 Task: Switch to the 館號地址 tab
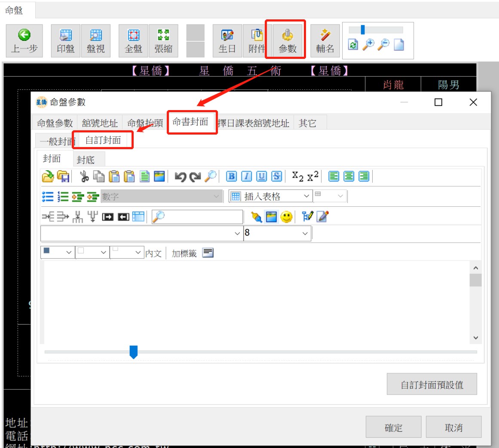[x=100, y=123]
